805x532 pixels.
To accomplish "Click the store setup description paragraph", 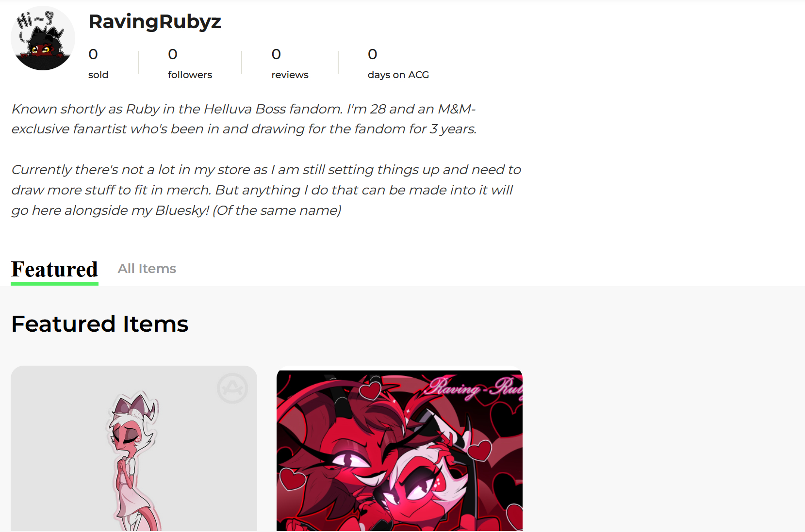I will tap(266, 190).
